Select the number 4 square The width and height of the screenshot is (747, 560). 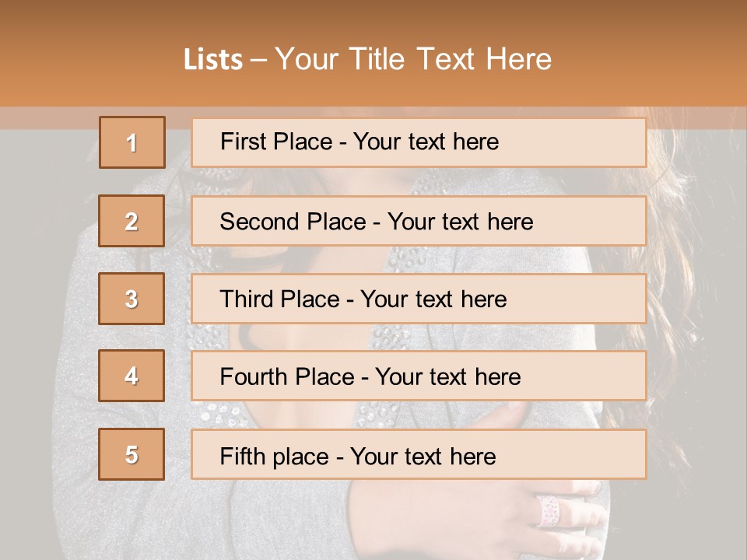132,376
